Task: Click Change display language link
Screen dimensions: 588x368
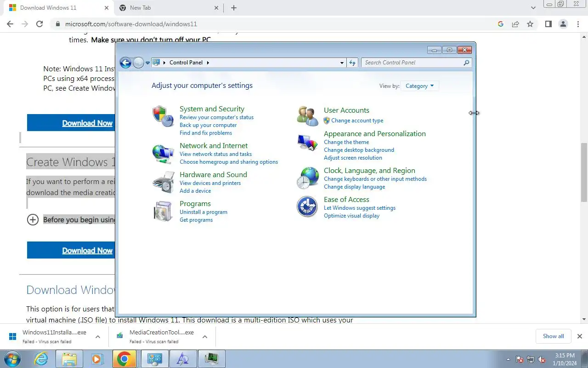Action: (x=354, y=187)
